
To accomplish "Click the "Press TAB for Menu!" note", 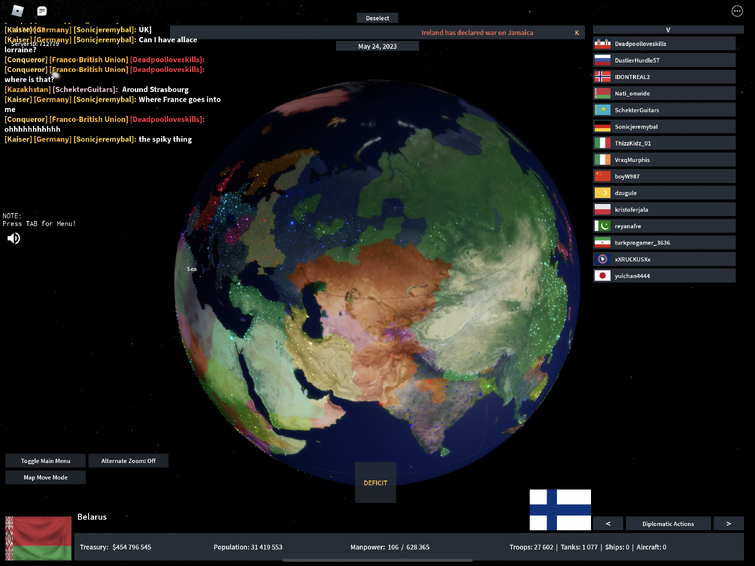I will [39, 224].
